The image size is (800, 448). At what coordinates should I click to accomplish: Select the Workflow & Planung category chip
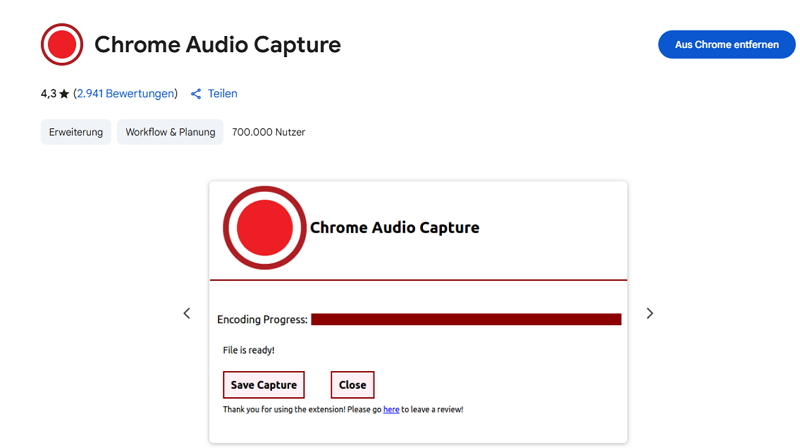coord(170,132)
